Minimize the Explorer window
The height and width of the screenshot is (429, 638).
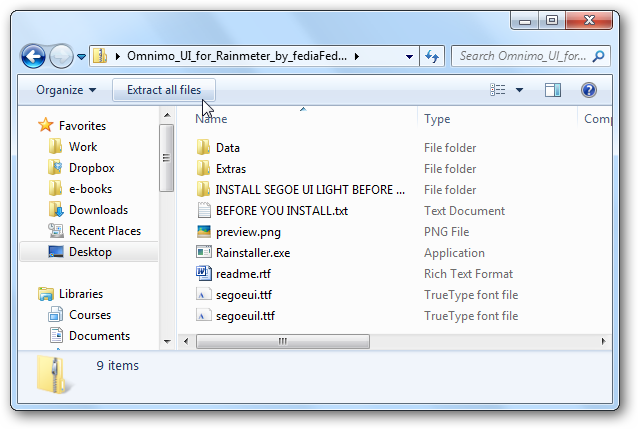[x=525, y=21]
